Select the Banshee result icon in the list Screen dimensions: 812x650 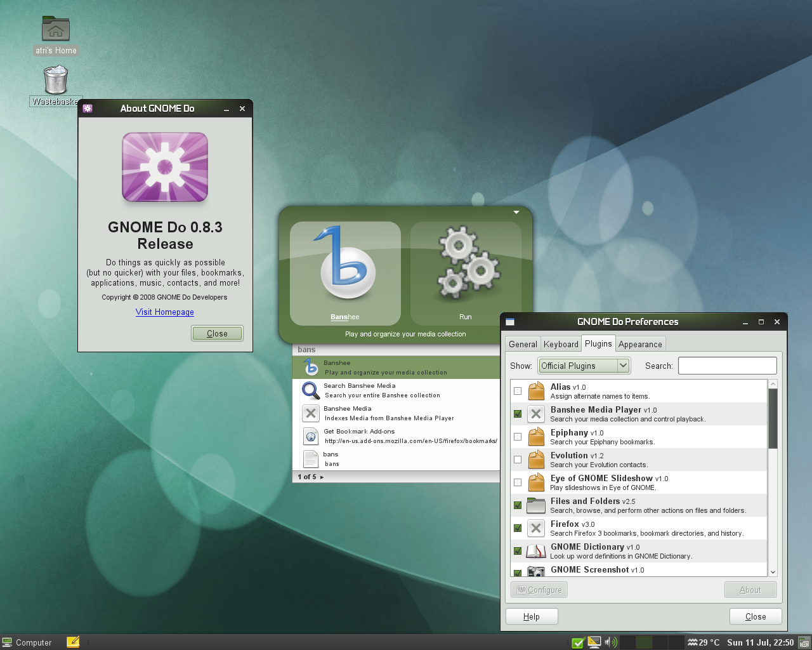(311, 368)
